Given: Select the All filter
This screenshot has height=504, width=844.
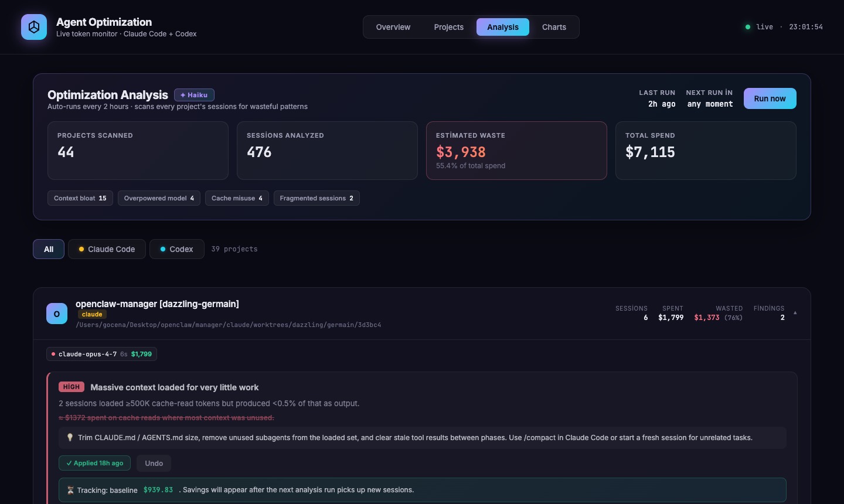Looking at the screenshot, I should click(49, 249).
